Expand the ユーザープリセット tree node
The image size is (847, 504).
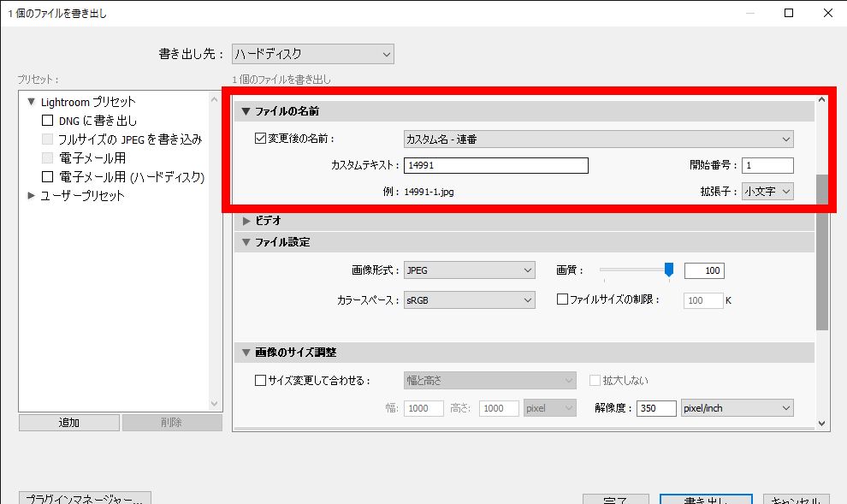32,196
